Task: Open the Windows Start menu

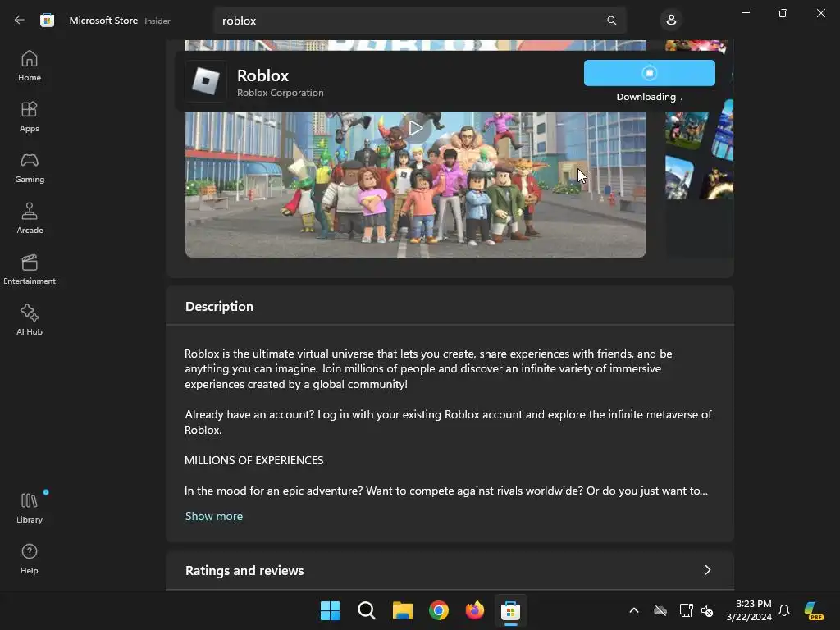Action: coord(330,610)
